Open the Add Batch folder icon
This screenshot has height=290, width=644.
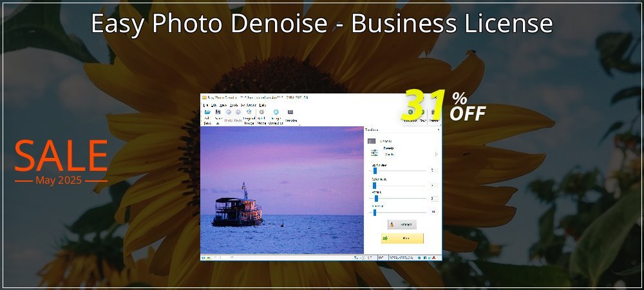click(207, 112)
